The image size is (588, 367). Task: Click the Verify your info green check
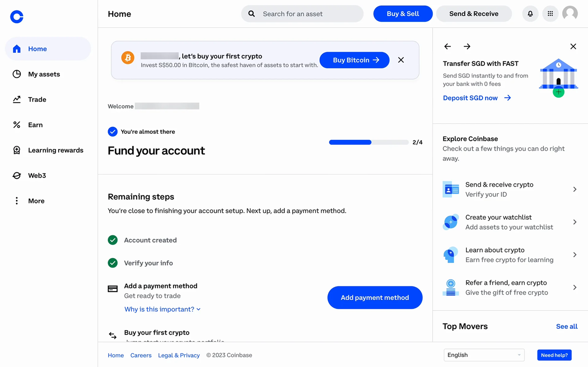point(113,263)
